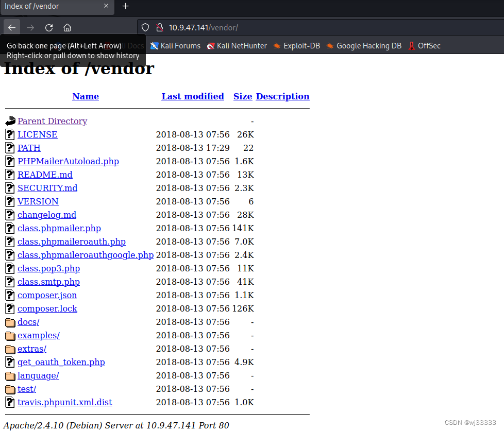The image size is (504, 431).
Task: Open the language/ directory link
Action: click(38, 376)
